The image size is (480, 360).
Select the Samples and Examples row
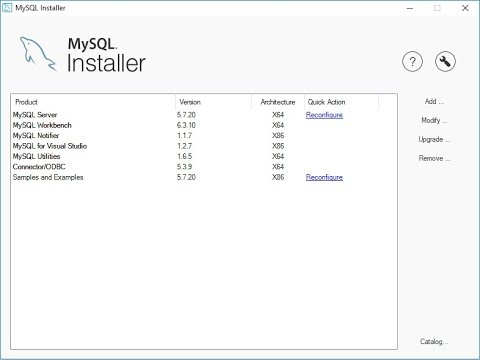pyautogui.click(x=204, y=177)
